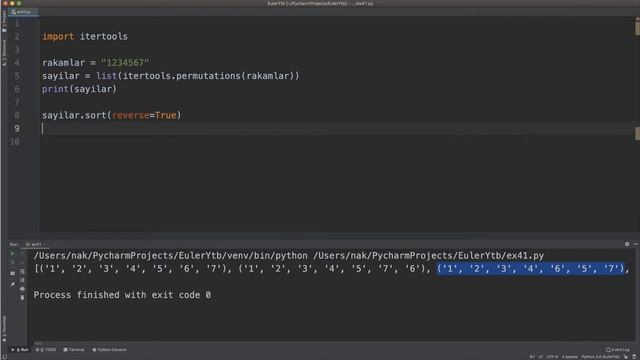The height and width of the screenshot is (360, 640).
Task: Click the highlighted tuple ('1','2','3','4','6','5','7')
Action: [x=531, y=269]
